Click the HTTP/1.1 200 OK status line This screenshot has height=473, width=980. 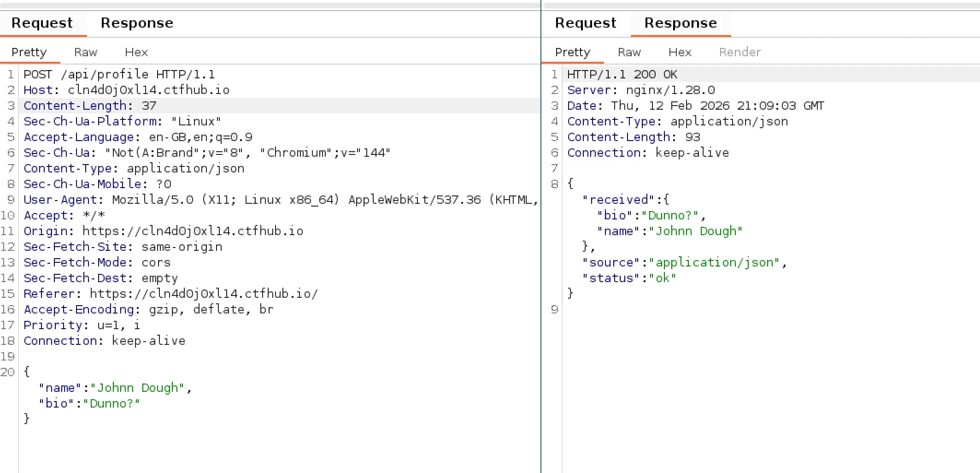coord(622,74)
